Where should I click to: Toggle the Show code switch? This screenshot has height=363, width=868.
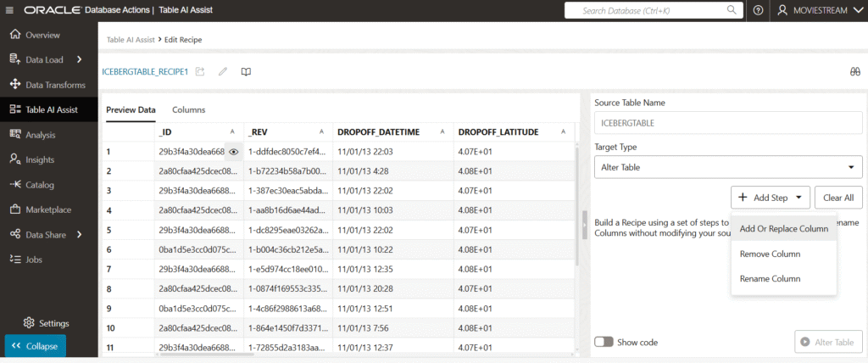604,342
